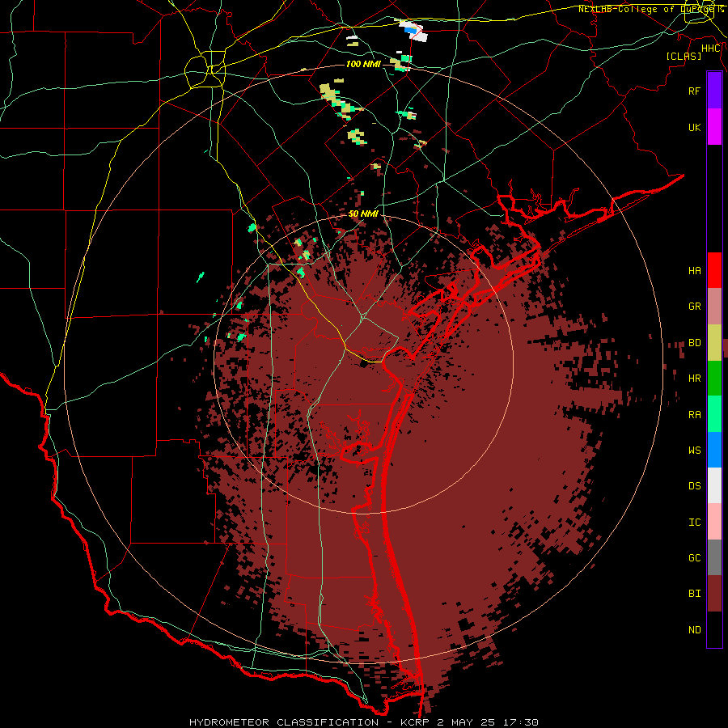Click the DS white legend swatch
728x728 pixels.
click(714, 485)
